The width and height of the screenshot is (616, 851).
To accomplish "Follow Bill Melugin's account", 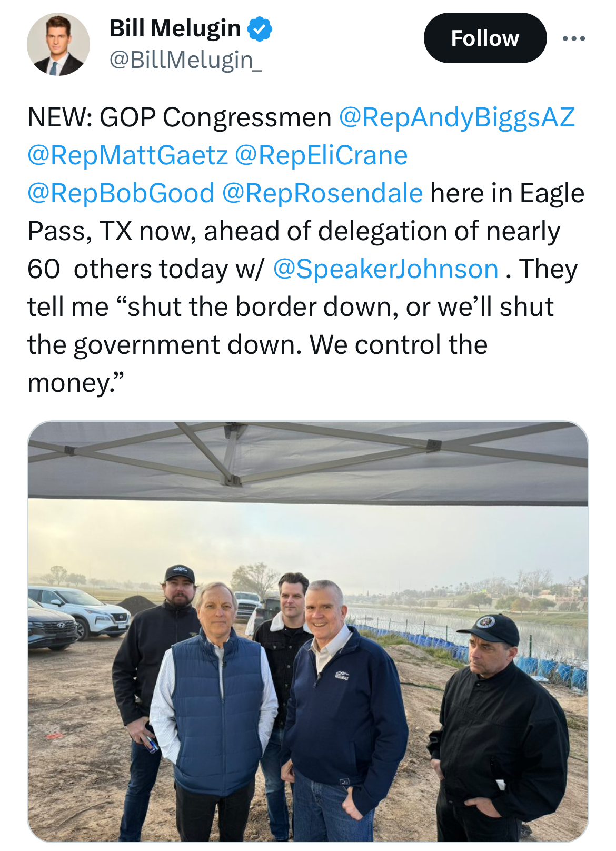I will coord(485,38).
